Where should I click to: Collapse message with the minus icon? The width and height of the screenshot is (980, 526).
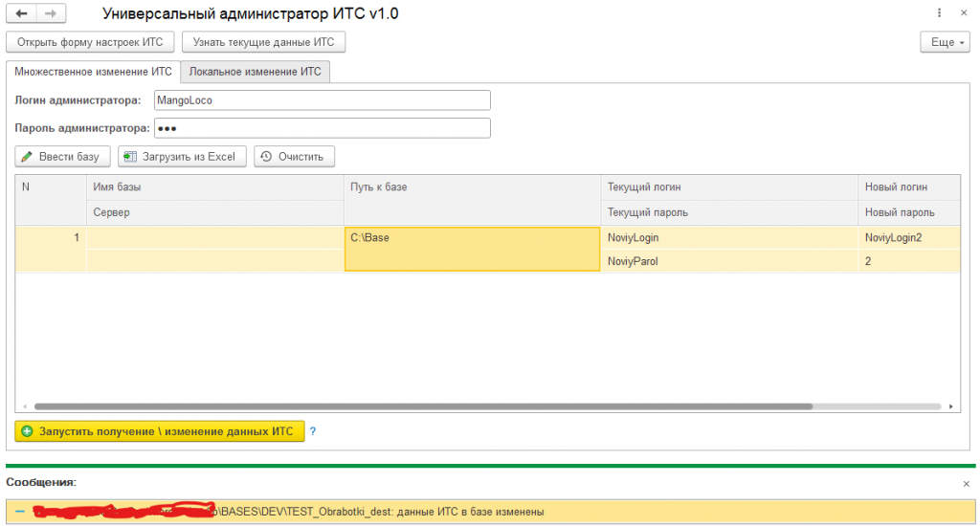pos(20,512)
